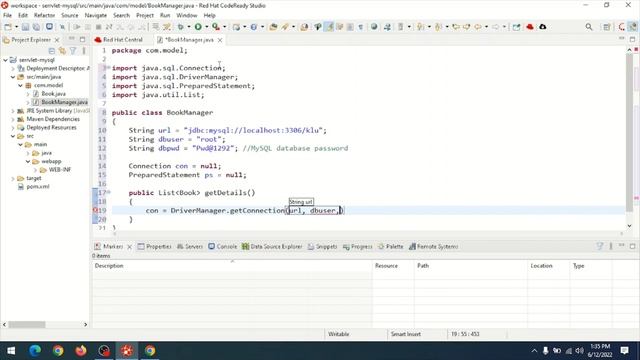Screen dimensions: 640x360
Task: Click the Back navigation arrow icon
Action: 478,27
